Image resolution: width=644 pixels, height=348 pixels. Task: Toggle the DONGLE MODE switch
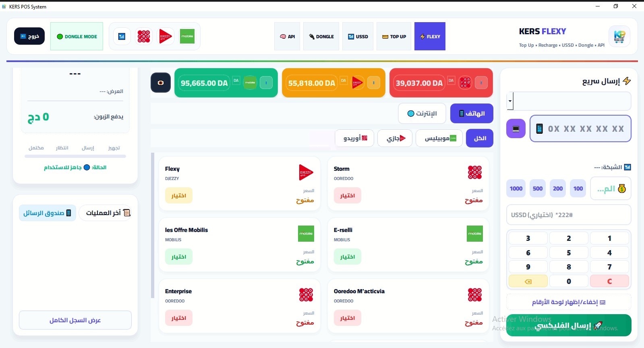tap(77, 36)
